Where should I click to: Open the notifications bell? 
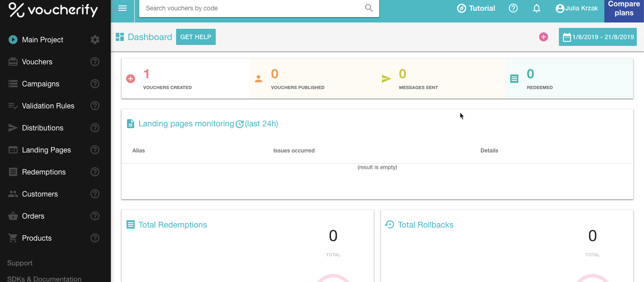pos(536,8)
